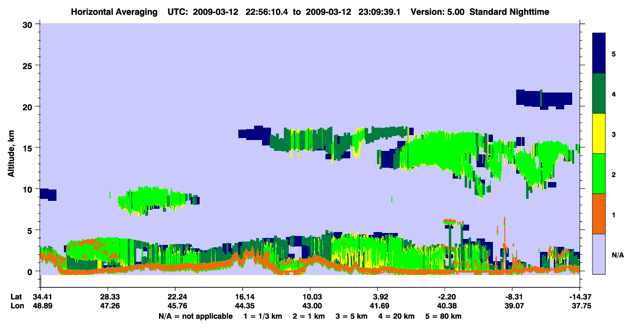Click the altitude tick label 25
Image resolution: width=644 pixels, height=330 pixels.
pyautogui.click(x=29, y=65)
